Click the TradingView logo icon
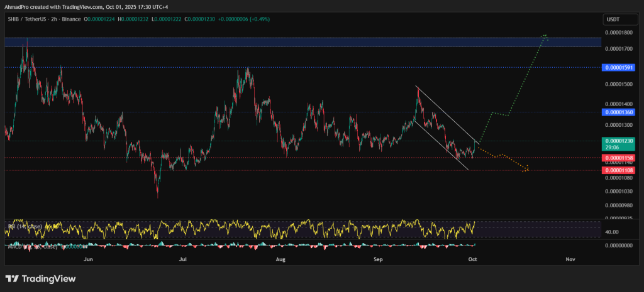 pyautogui.click(x=13, y=278)
